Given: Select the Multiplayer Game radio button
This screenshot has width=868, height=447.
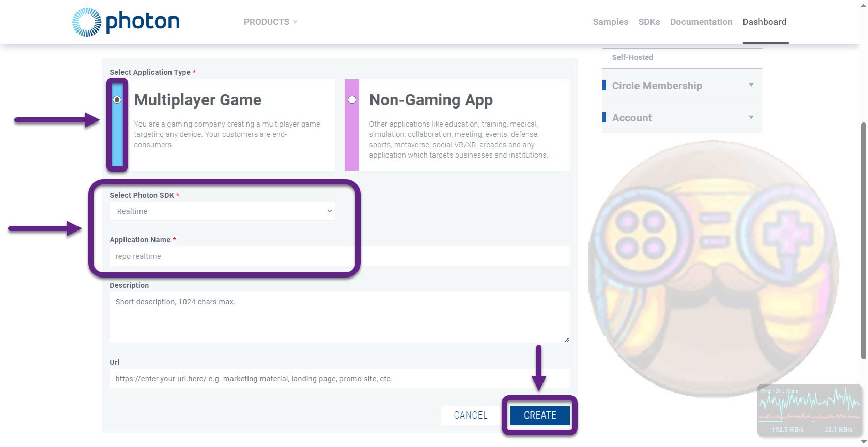Looking at the screenshot, I should click(117, 100).
